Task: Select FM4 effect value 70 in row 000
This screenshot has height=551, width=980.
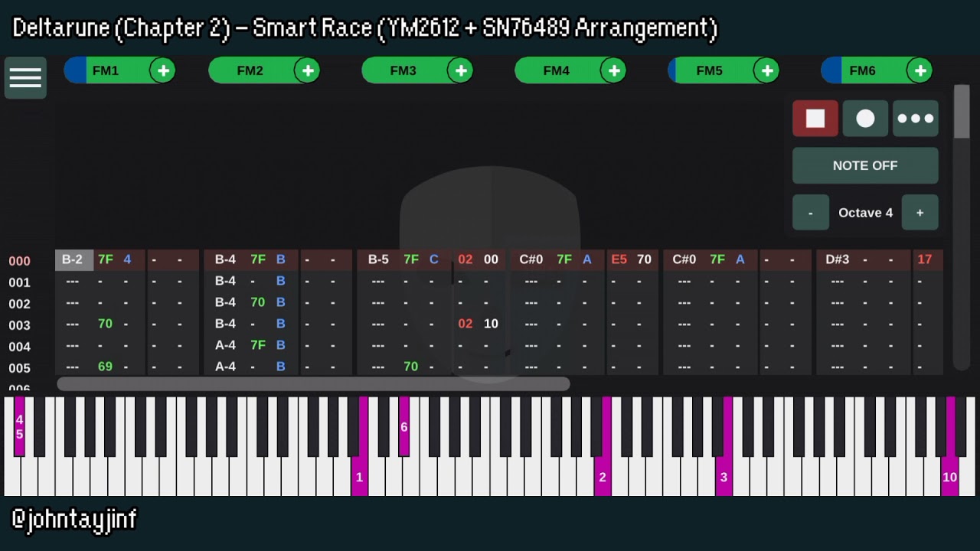Action: point(644,259)
